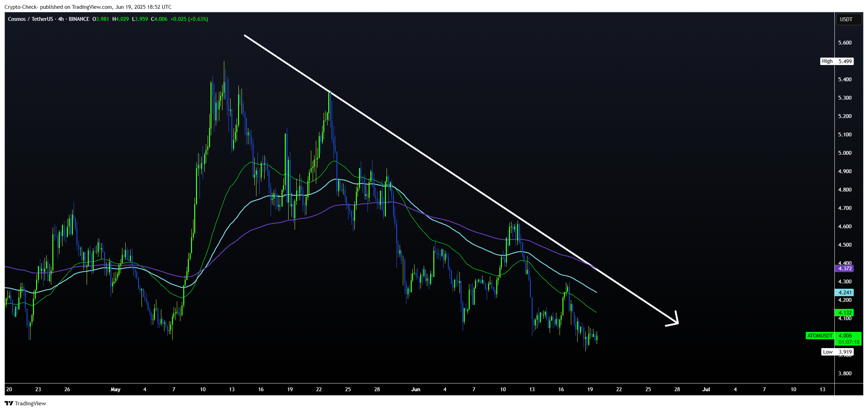
Task: Click the 4h interval label
Action: [x=61, y=19]
